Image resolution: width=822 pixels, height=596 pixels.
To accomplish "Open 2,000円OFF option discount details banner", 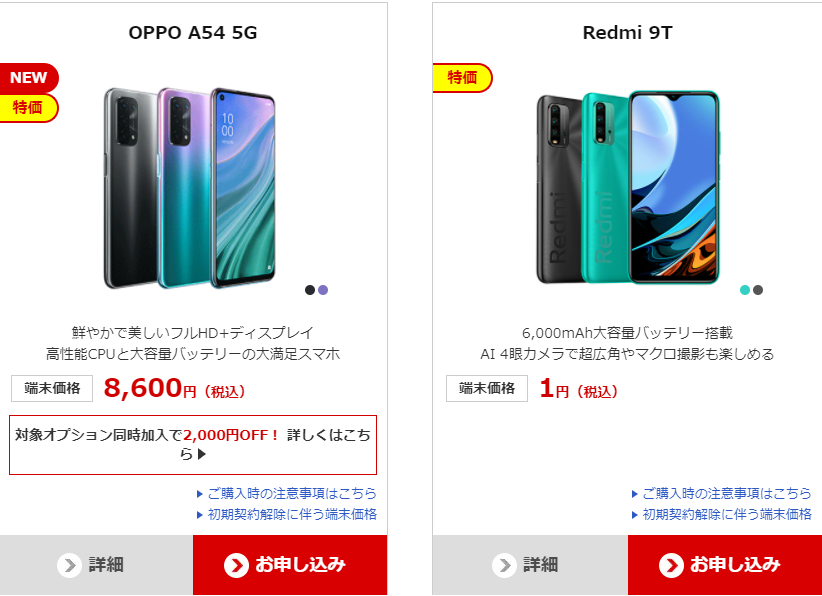I will (193, 445).
